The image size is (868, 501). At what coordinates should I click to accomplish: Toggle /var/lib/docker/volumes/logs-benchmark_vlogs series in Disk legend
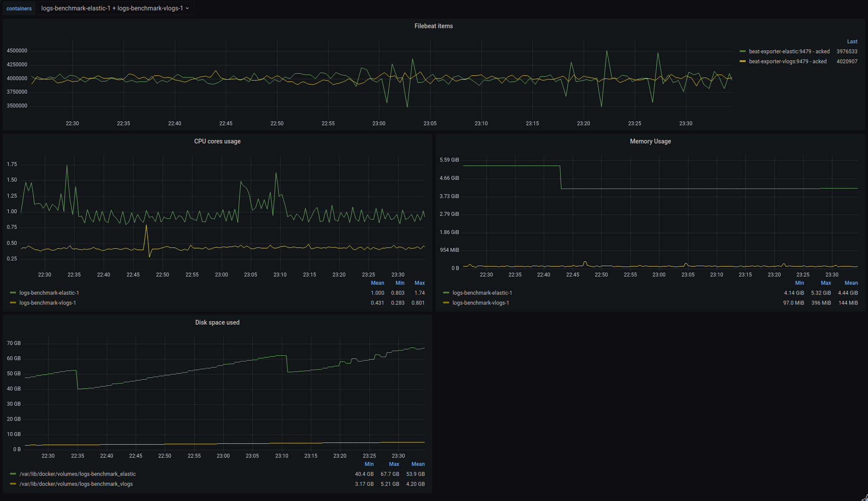click(x=76, y=484)
